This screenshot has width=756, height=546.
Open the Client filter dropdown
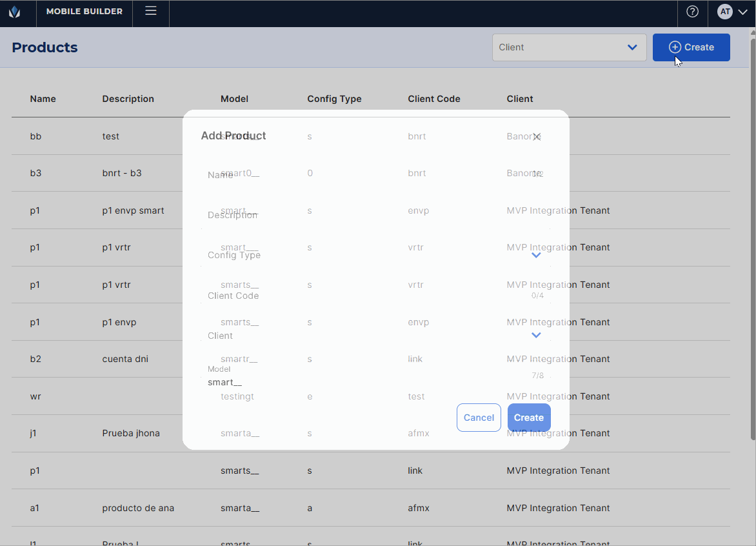tap(569, 47)
